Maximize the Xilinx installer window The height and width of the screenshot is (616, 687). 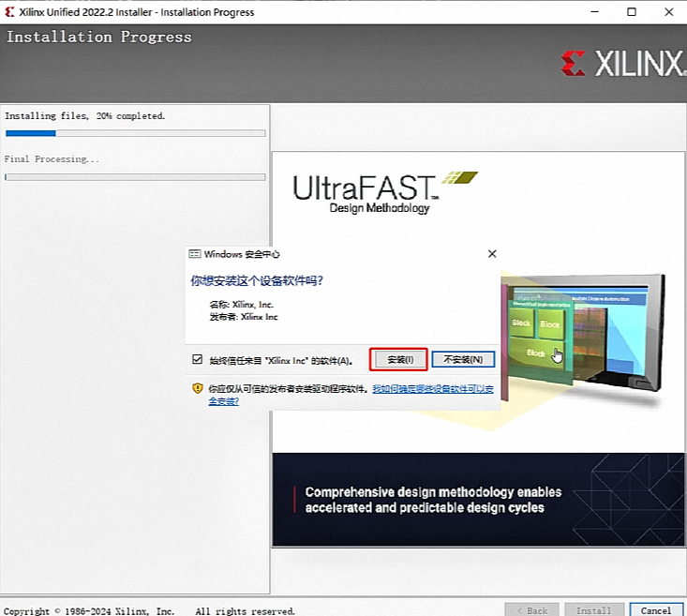pos(631,12)
